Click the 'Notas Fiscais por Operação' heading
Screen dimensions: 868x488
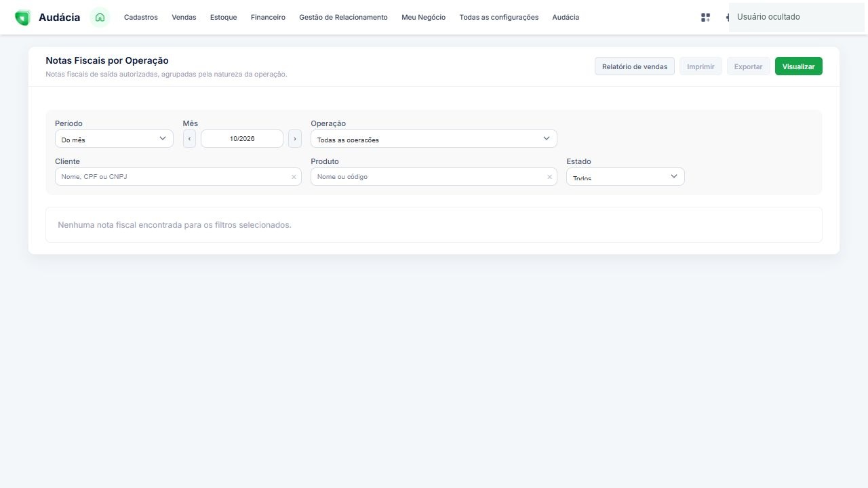(107, 61)
